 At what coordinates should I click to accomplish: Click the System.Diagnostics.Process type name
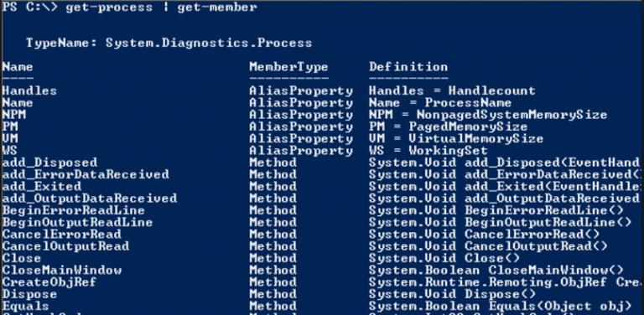click(x=209, y=43)
